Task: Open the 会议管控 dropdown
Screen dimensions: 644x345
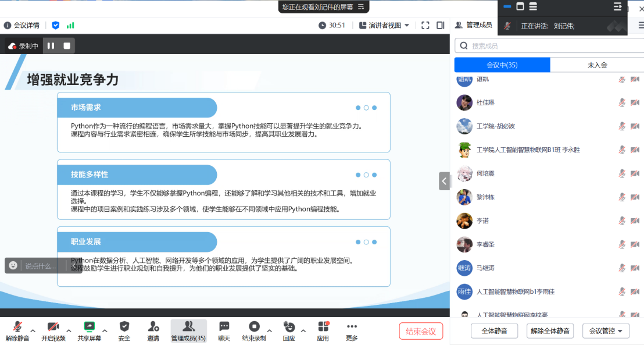Action: point(606,331)
